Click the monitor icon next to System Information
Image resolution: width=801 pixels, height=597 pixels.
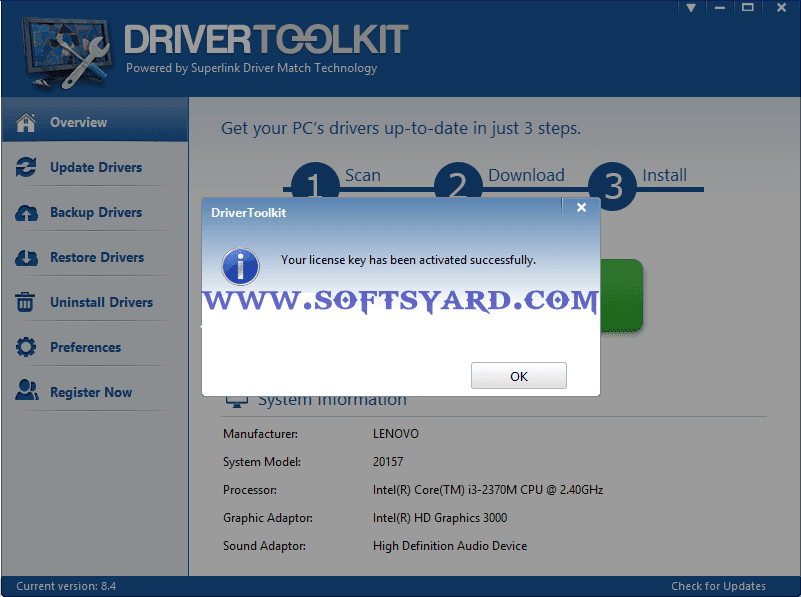(237, 401)
